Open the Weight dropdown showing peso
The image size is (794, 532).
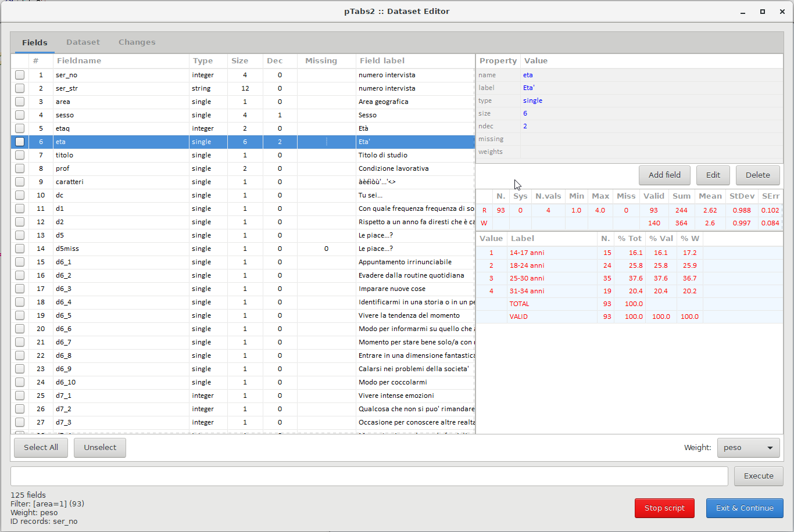(749, 448)
